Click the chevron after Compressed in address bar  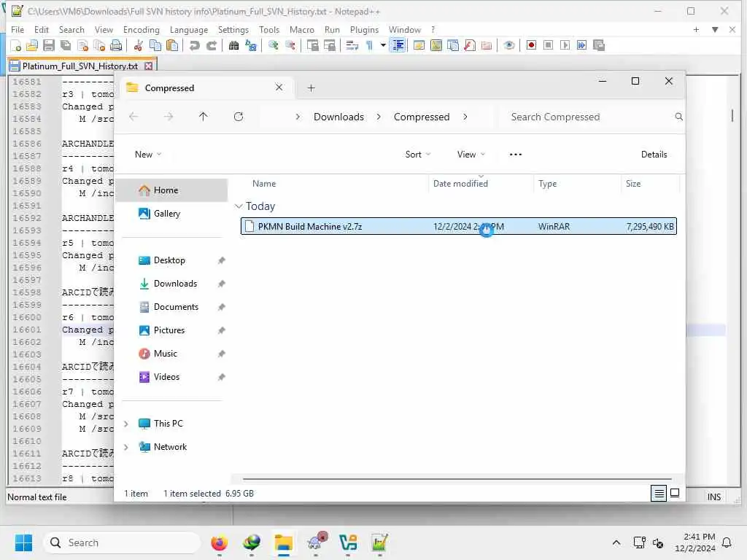point(465,117)
